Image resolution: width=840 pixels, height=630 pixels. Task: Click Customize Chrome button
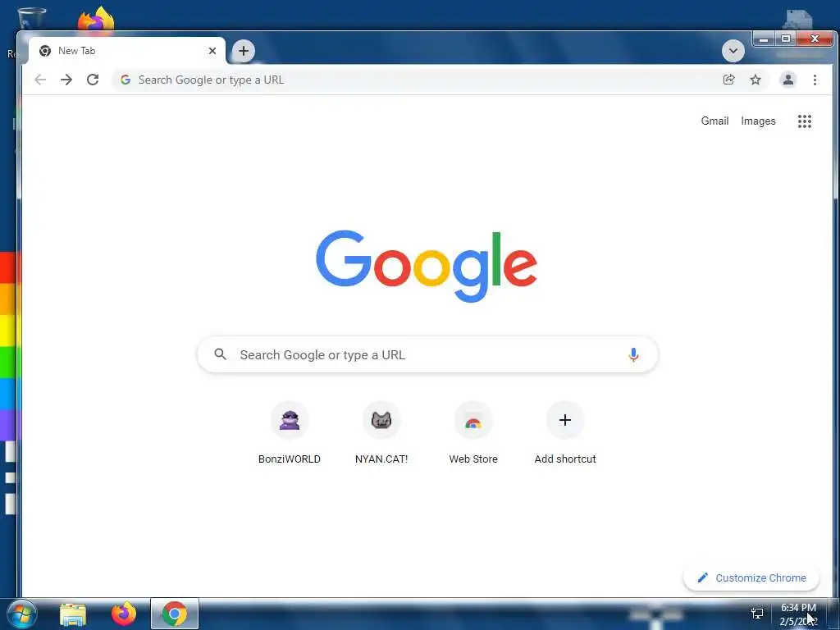pyautogui.click(x=751, y=578)
